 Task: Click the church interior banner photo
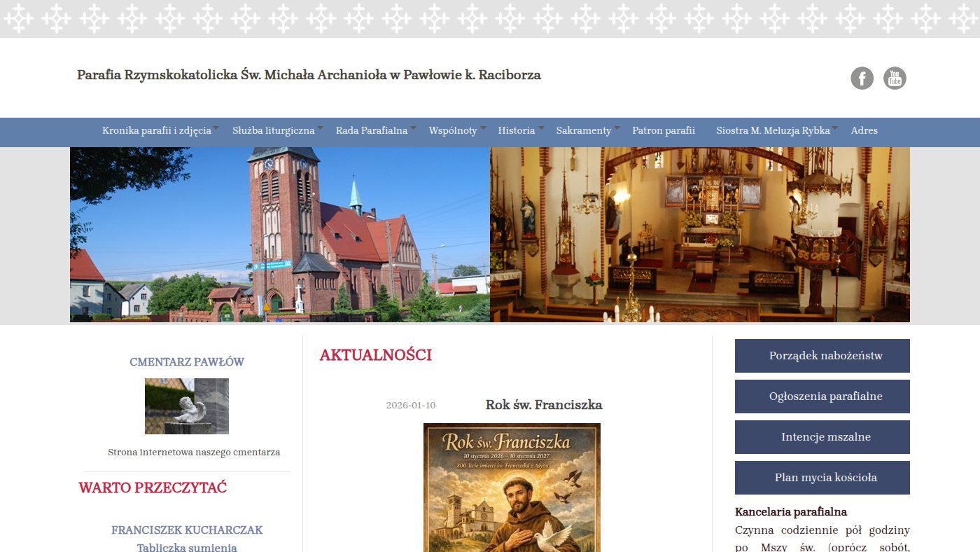click(700, 235)
